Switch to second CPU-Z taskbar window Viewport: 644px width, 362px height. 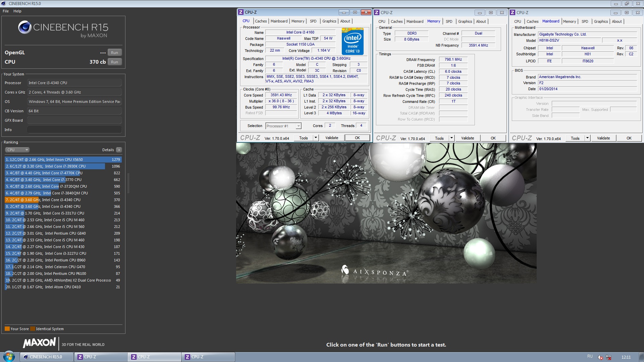coord(154,357)
